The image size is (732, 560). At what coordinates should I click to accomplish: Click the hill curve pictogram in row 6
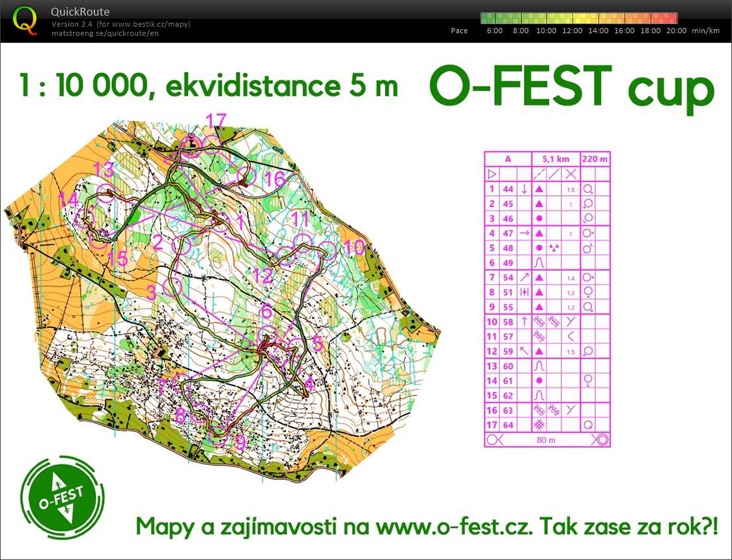click(539, 263)
